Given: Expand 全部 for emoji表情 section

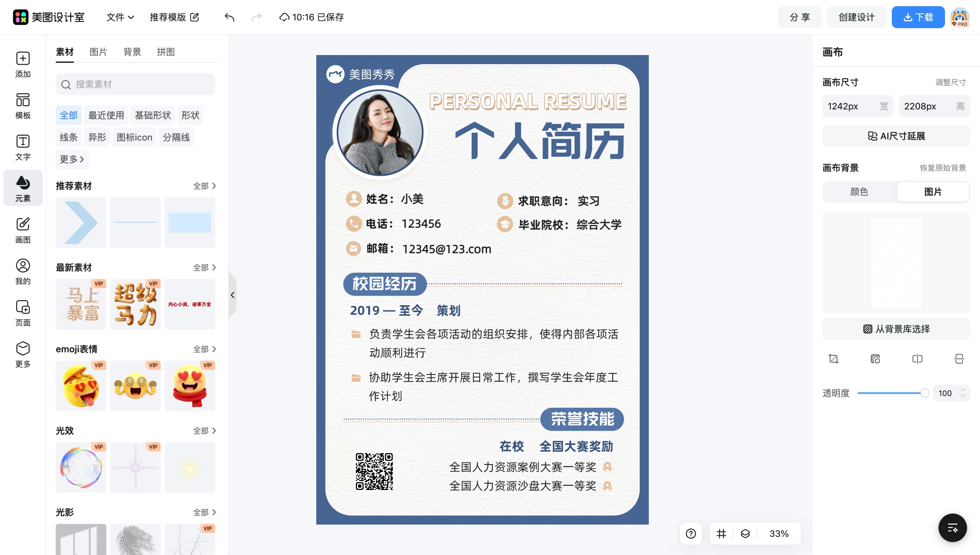Looking at the screenshot, I should point(204,349).
